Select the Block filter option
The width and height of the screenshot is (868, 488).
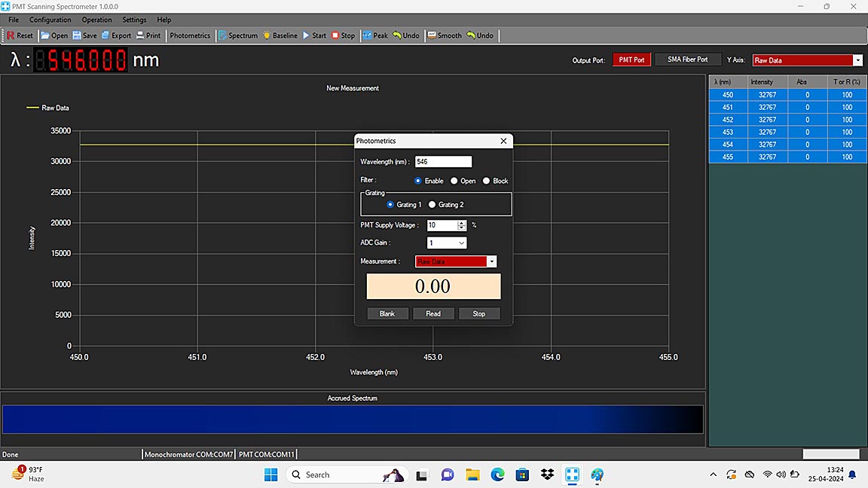(x=487, y=181)
